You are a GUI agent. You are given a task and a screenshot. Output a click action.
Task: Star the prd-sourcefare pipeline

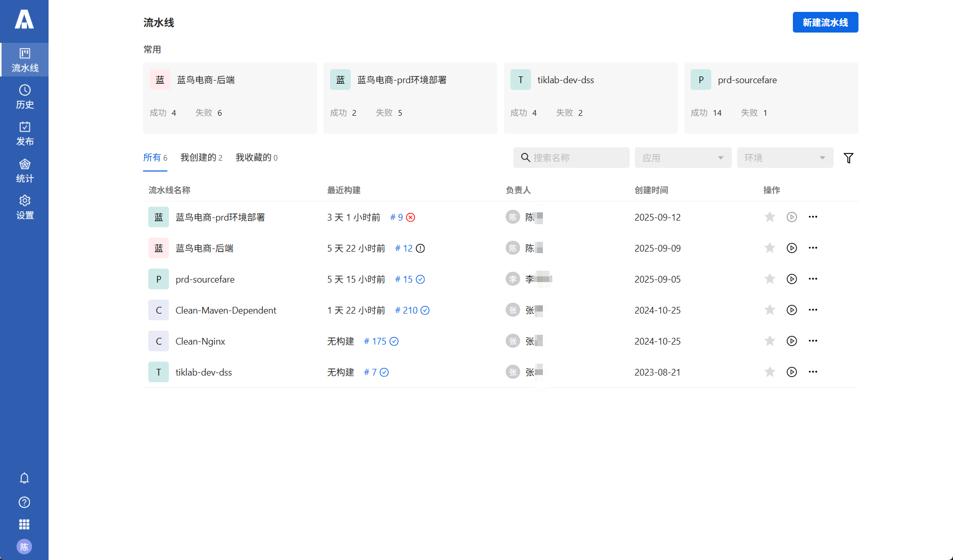click(x=770, y=279)
